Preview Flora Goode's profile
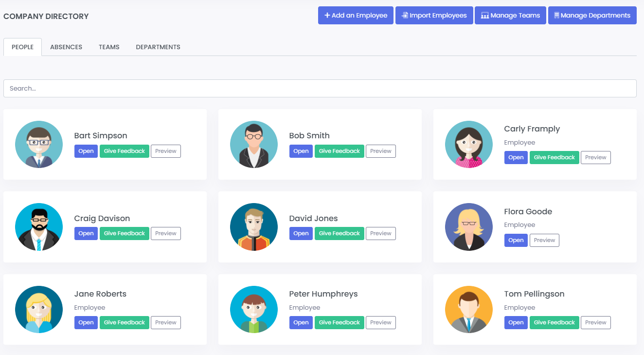The height and width of the screenshot is (355, 644). coord(544,240)
